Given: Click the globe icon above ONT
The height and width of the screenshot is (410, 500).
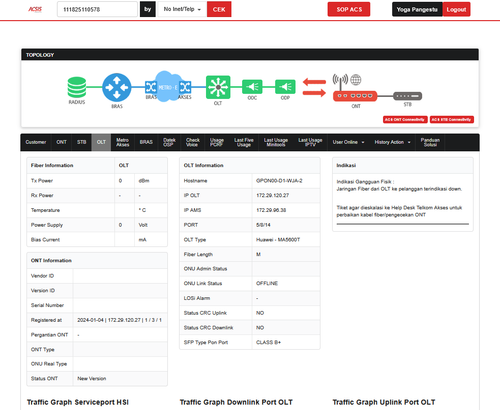Looking at the screenshot, I should click(x=356, y=80).
